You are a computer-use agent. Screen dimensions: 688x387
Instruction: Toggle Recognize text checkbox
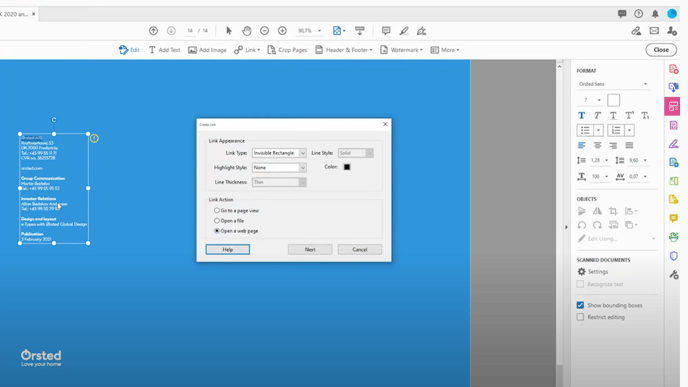coord(580,284)
